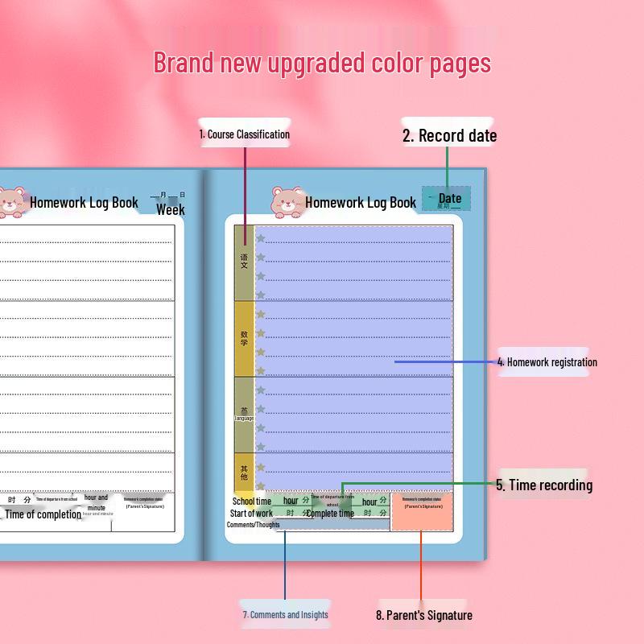Image resolution: width=644 pixels, height=644 pixels.
Task: Click the 'School time' label
Action: pos(252,501)
